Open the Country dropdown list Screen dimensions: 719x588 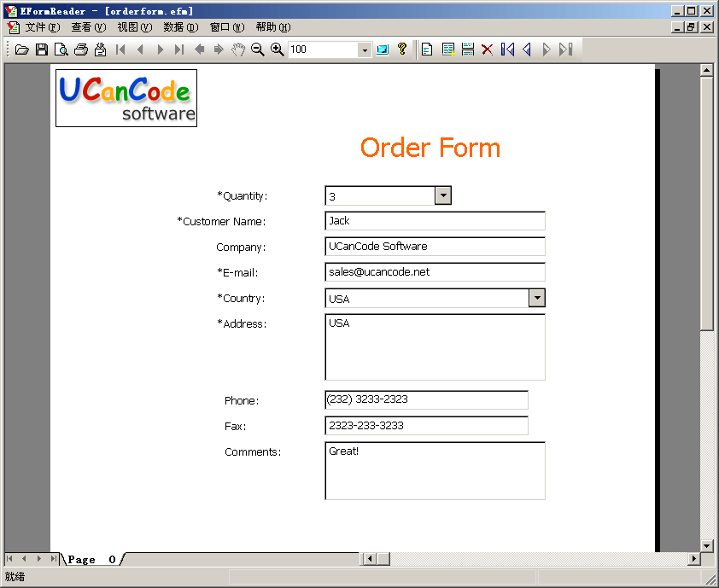[x=536, y=298]
